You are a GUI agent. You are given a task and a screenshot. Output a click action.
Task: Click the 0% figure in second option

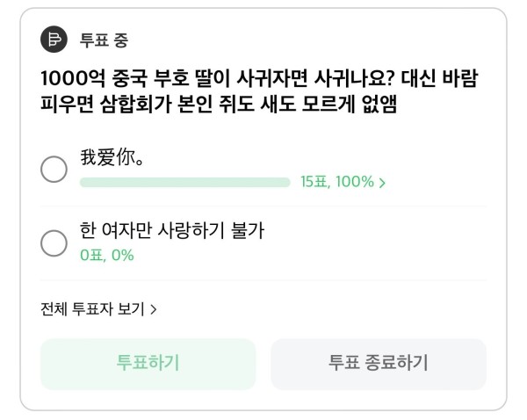[x=123, y=255]
